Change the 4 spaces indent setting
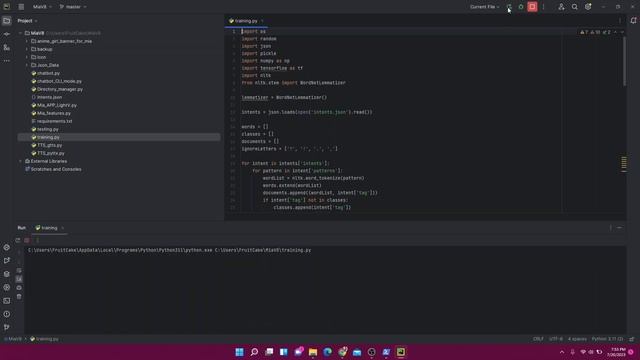 coord(577,339)
